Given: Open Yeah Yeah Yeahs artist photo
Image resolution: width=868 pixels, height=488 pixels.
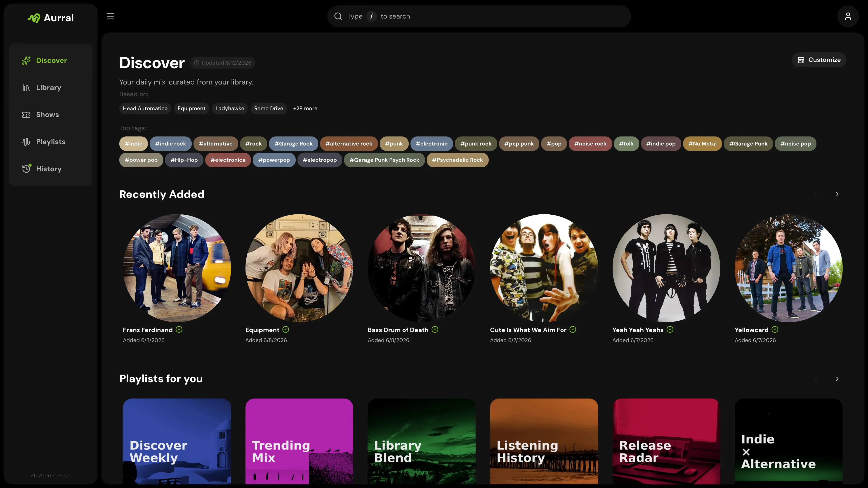Looking at the screenshot, I should coord(666,268).
